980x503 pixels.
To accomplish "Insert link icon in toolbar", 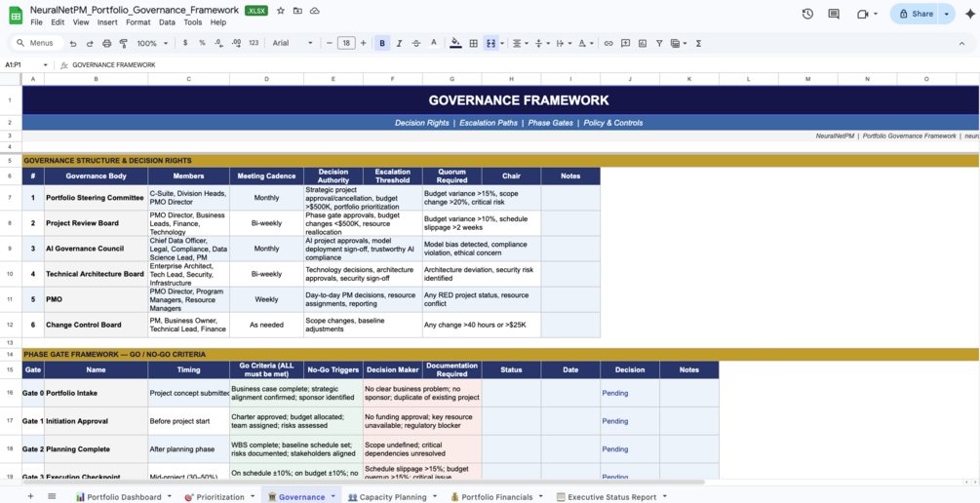I will point(608,44).
